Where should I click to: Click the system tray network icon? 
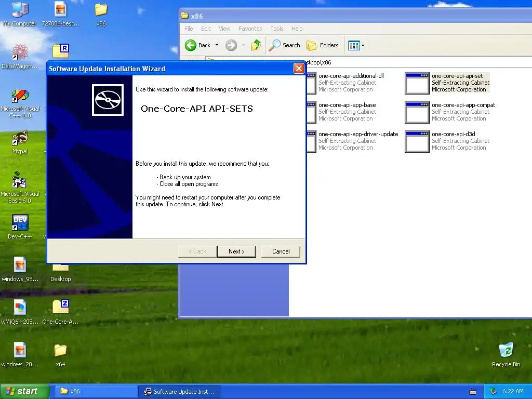[x=494, y=392]
